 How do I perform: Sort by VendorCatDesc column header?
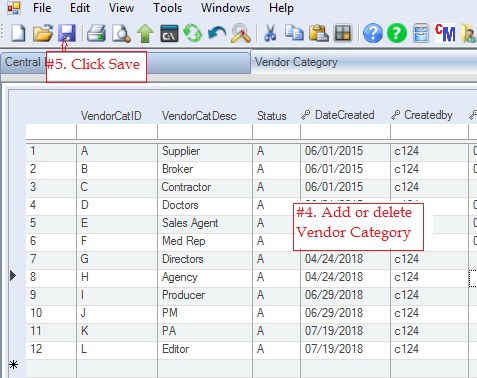[x=199, y=116]
